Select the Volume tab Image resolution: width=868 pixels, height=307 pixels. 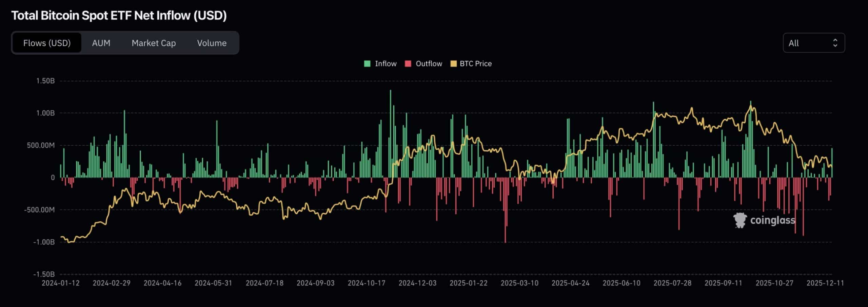[211, 43]
